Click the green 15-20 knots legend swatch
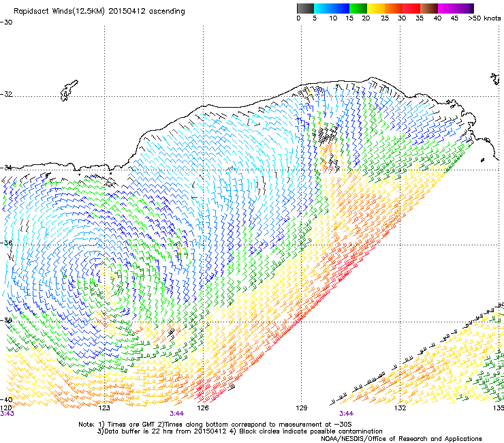This screenshot has height=443, width=504. pyautogui.click(x=358, y=8)
